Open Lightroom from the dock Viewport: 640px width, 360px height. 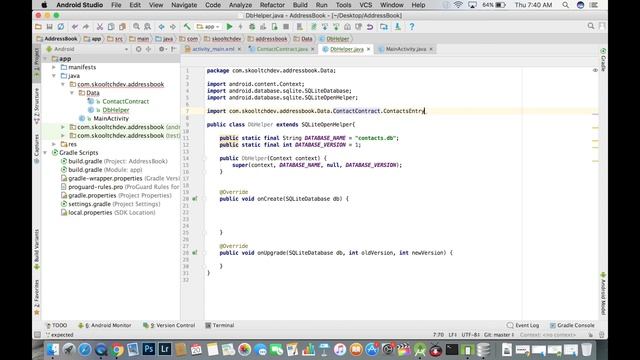pyautogui.click(x=165, y=349)
